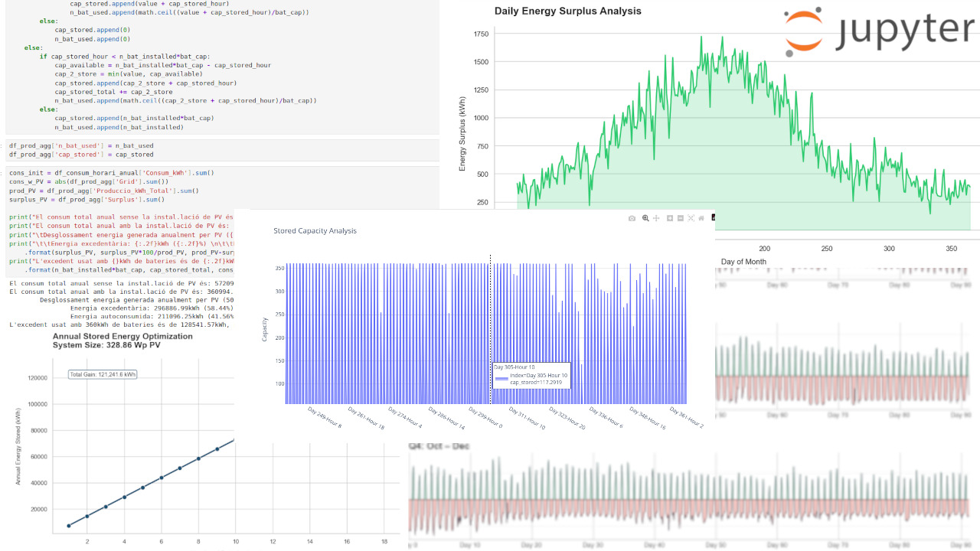
Task: Click the 'Energy Surplus (kWh)' y-axis title
Action: pos(462,134)
